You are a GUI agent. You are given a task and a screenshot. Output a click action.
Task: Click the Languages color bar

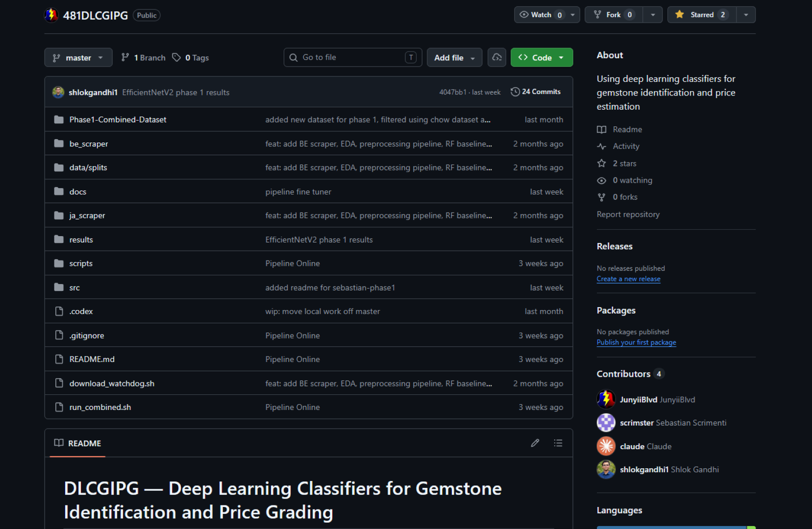click(676, 527)
